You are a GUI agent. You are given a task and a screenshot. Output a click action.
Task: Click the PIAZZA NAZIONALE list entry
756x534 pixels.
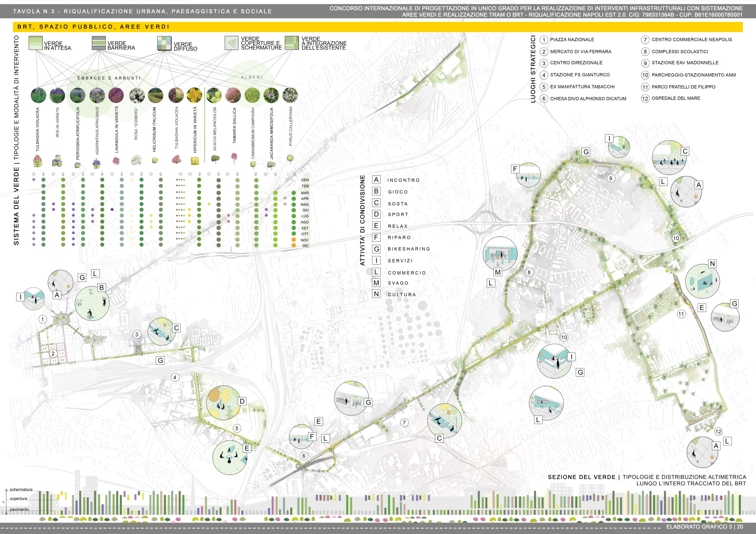[572, 40]
